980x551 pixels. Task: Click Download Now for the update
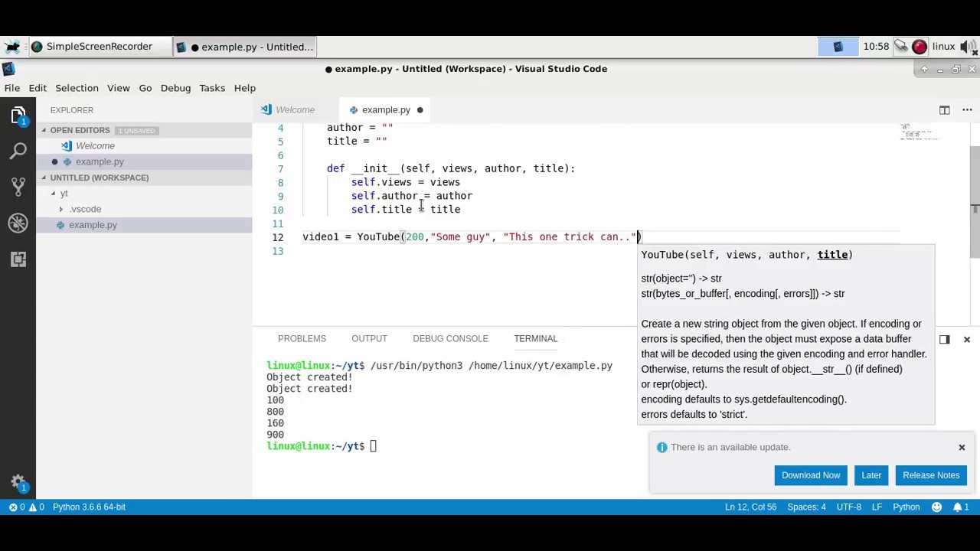[x=811, y=475]
